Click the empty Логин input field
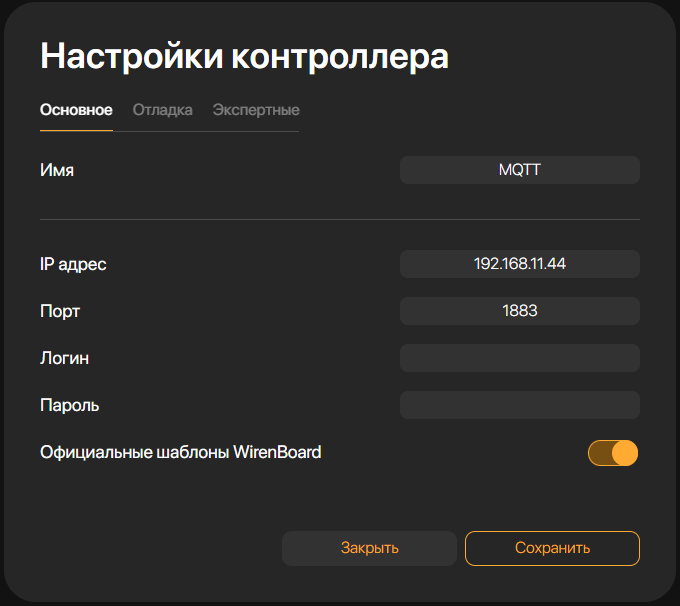Screen dimensions: 680x606 click(519, 358)
